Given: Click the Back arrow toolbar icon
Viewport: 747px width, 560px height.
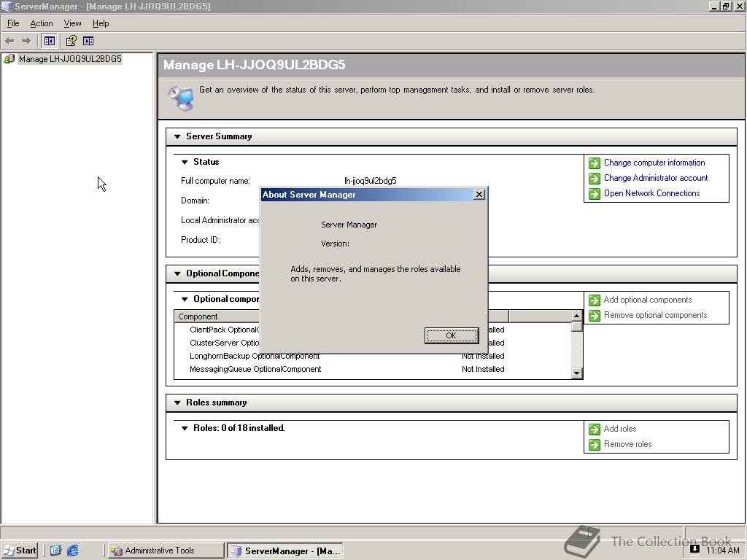Looking at the screenshot, I should pyautogui.click(x=9, y=41).
